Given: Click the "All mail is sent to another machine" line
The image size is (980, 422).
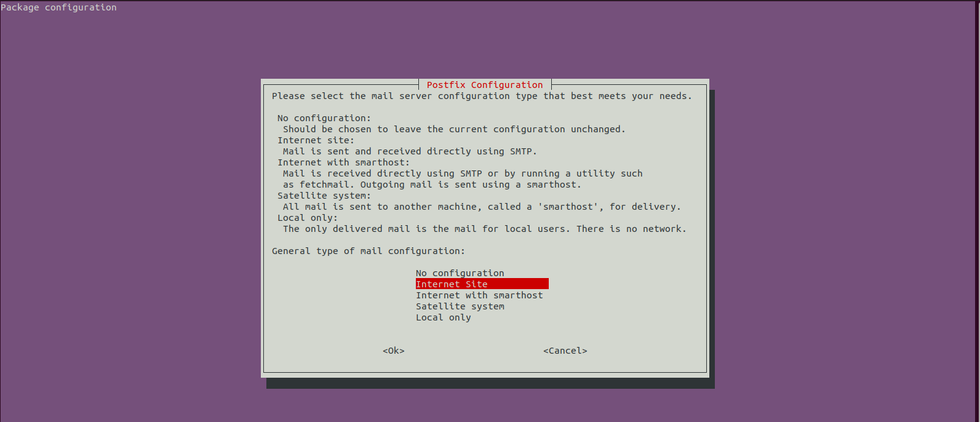Looking at the screenshot, I should tap(482, 207).
